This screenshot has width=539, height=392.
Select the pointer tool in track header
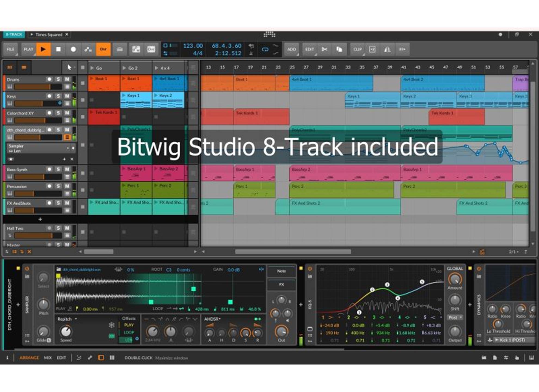click(69, 67)
